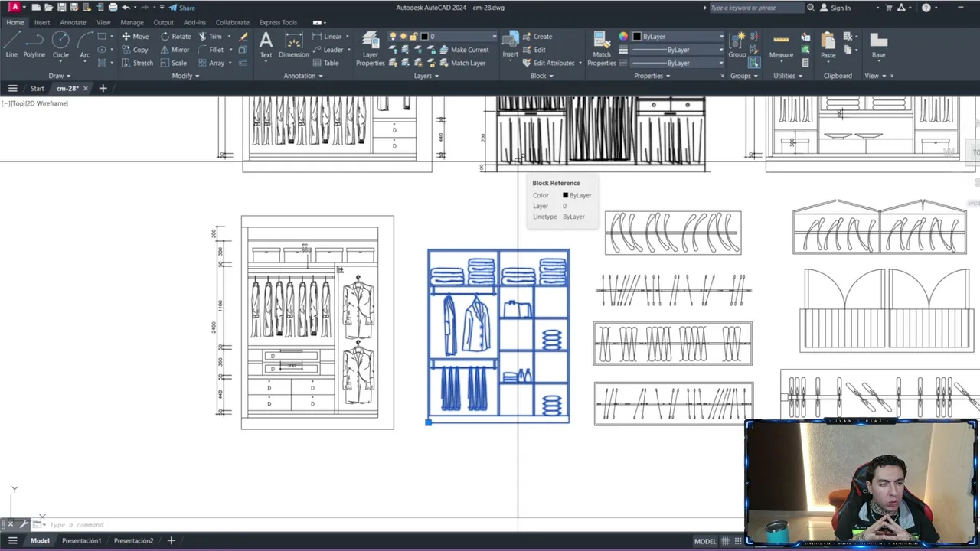Click the Match Properties icon
980x551 pixels.
tap(602, 49)
